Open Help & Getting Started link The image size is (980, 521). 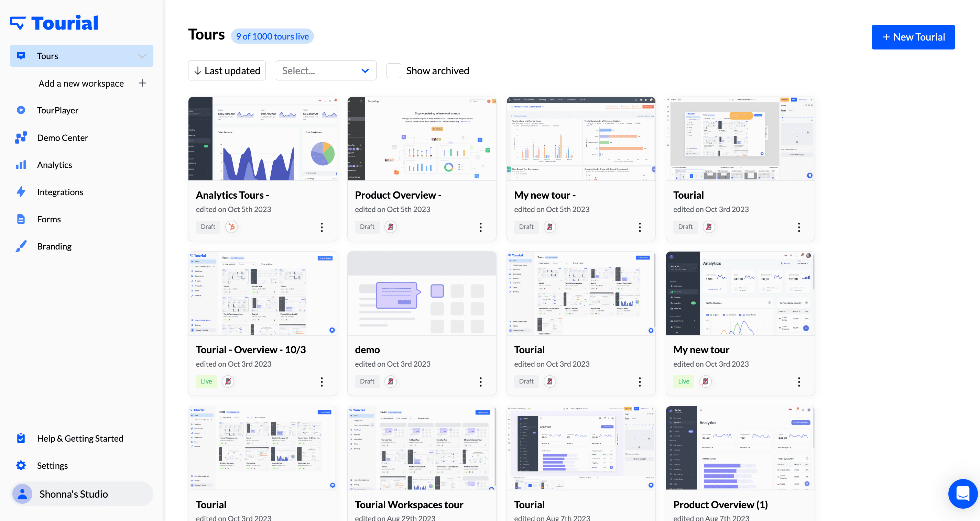[x=80, y=439]
